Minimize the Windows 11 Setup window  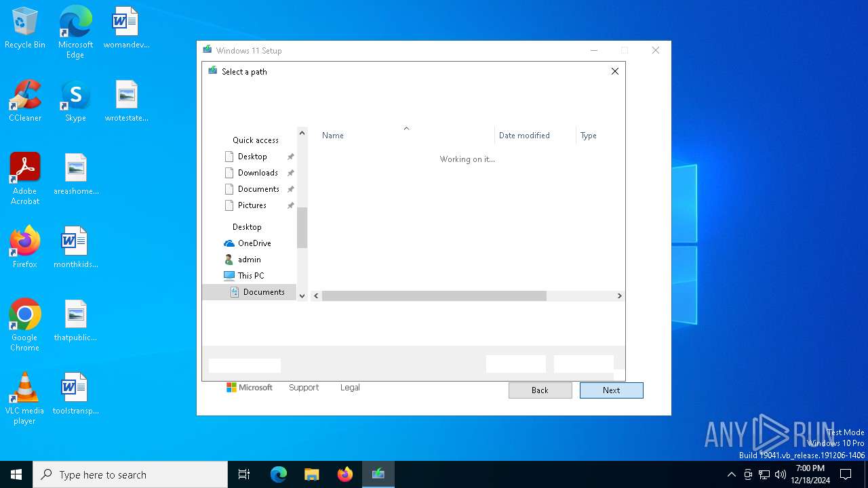594,50
